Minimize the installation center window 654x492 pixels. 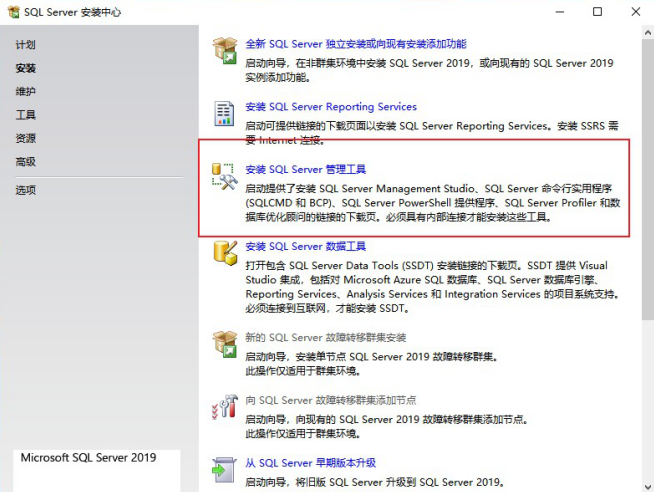point(560,12)
